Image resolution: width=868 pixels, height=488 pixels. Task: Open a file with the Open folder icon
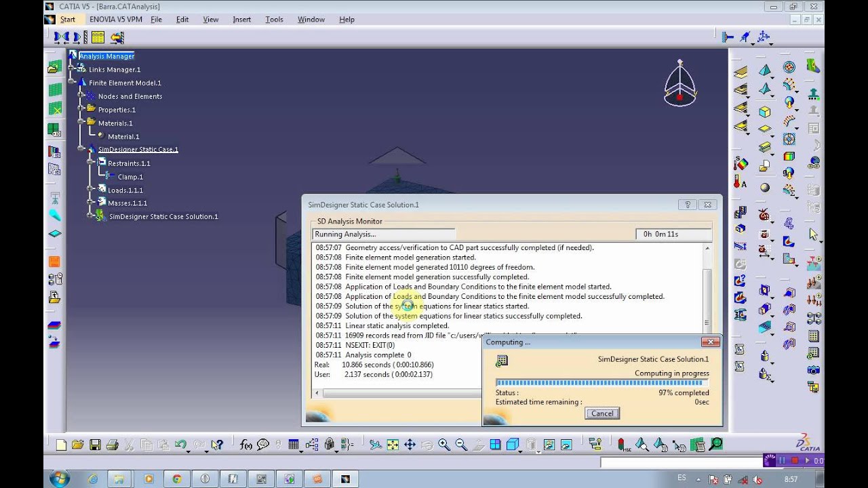coord(78,445)
